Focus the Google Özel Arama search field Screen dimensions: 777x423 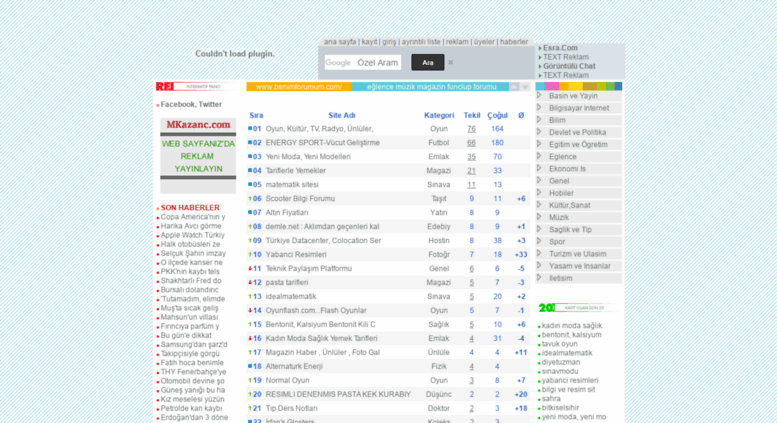pyautogui.click(x=363, y=62)
